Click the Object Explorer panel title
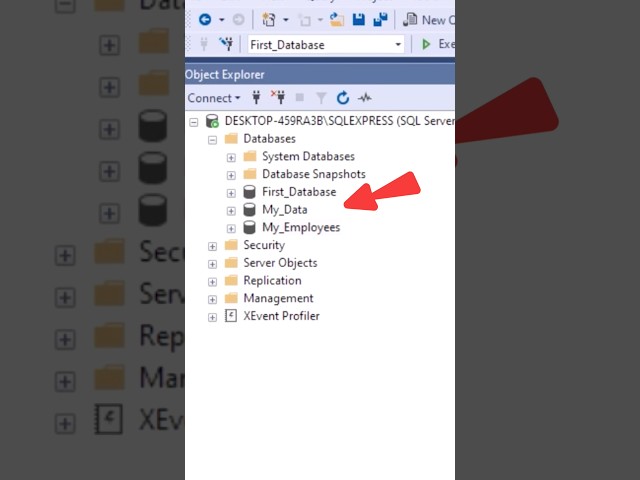Viewport: 640px width, 480px height. click(x=224, y=75)
